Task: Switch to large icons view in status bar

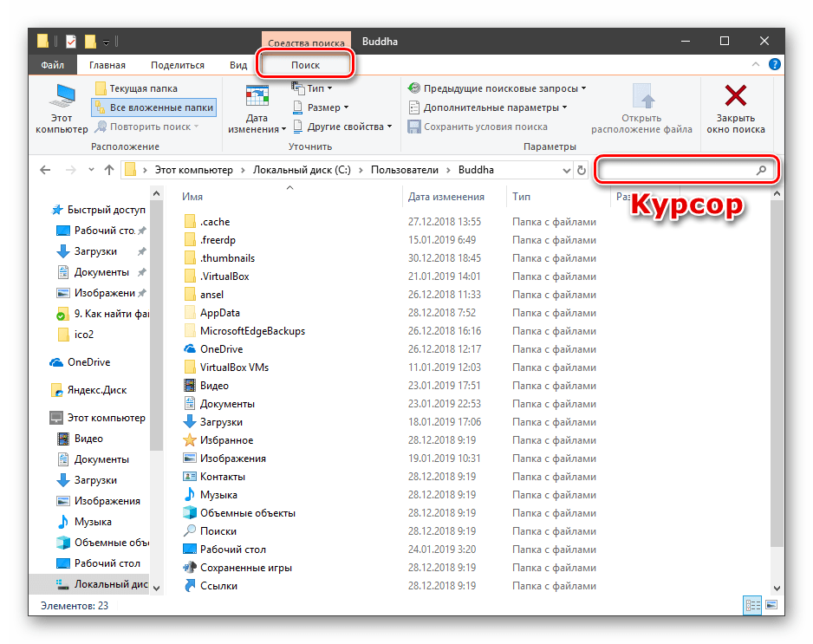Action: 770,605
